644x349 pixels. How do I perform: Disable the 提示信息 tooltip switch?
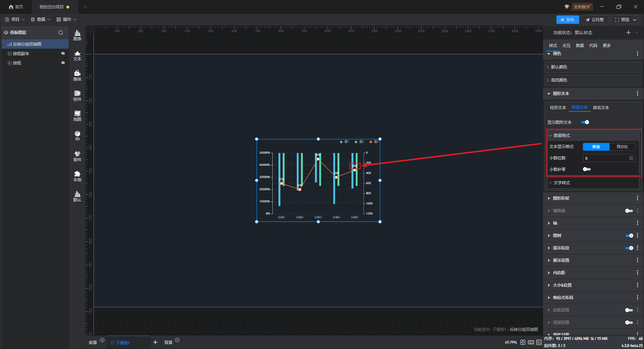tap(629, 248)
